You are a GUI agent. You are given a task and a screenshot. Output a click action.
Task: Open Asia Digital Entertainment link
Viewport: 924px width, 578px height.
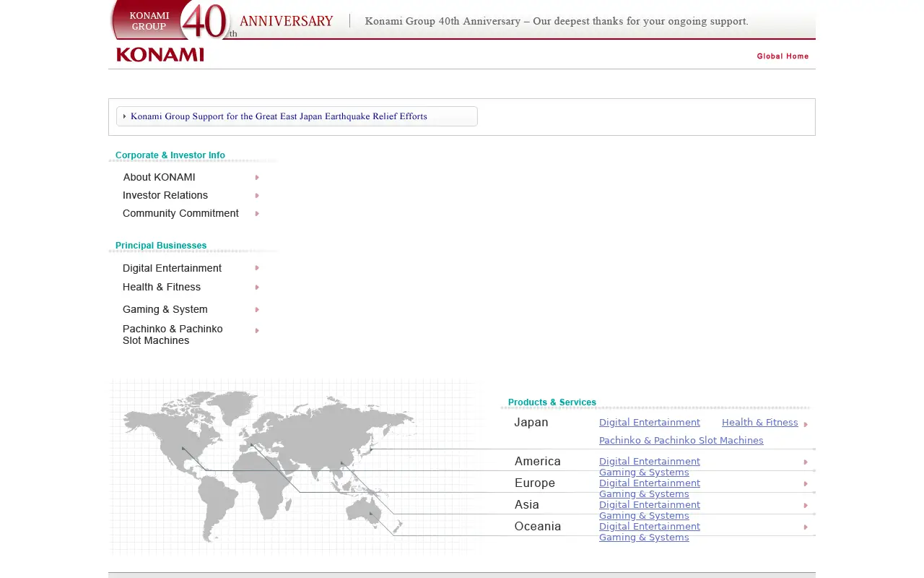pyautogui.click(x=650, y=504)
